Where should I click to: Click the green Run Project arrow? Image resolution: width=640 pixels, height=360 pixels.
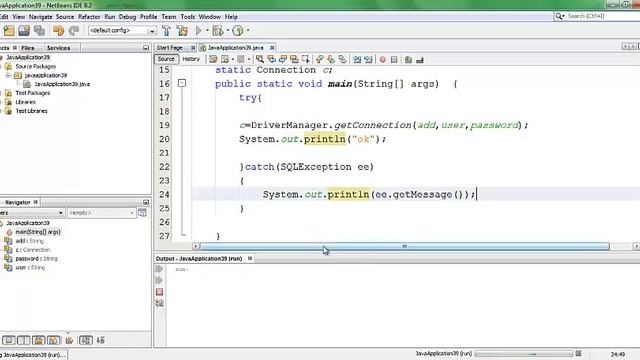coord(199,31)
